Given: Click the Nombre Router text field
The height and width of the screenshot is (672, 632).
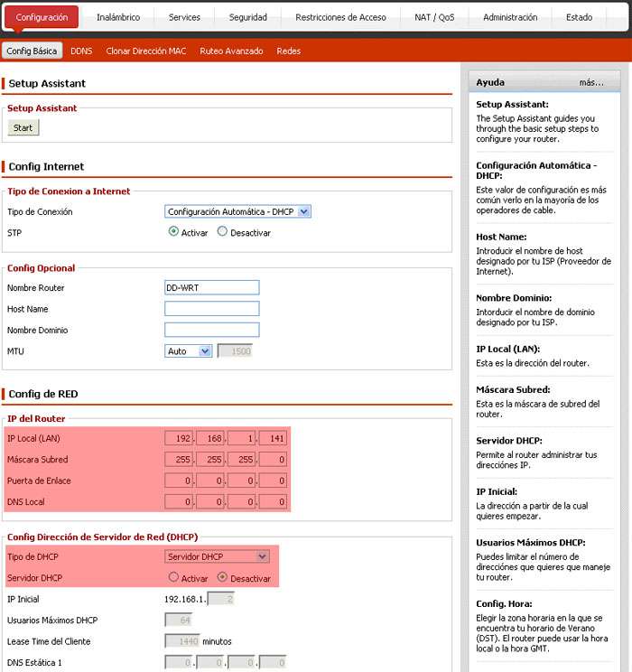Looking at the screenshot, I should click(211, 288).
